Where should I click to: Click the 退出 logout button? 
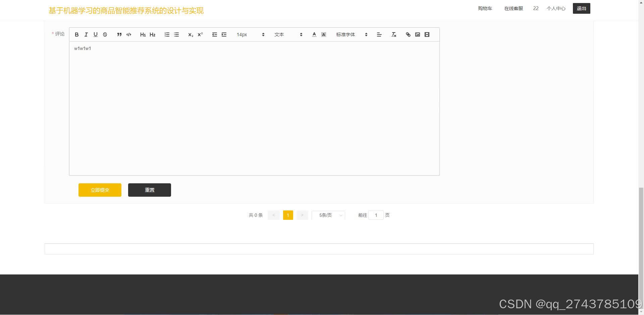coord(582,8)
